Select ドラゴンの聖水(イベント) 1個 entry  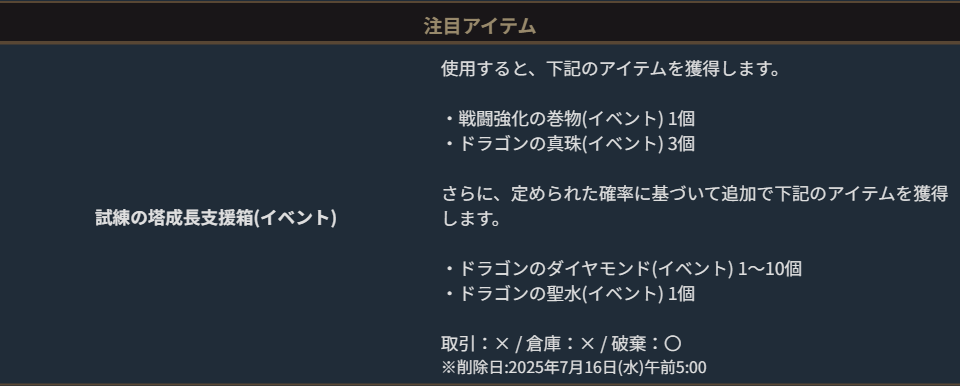[568, 293]
